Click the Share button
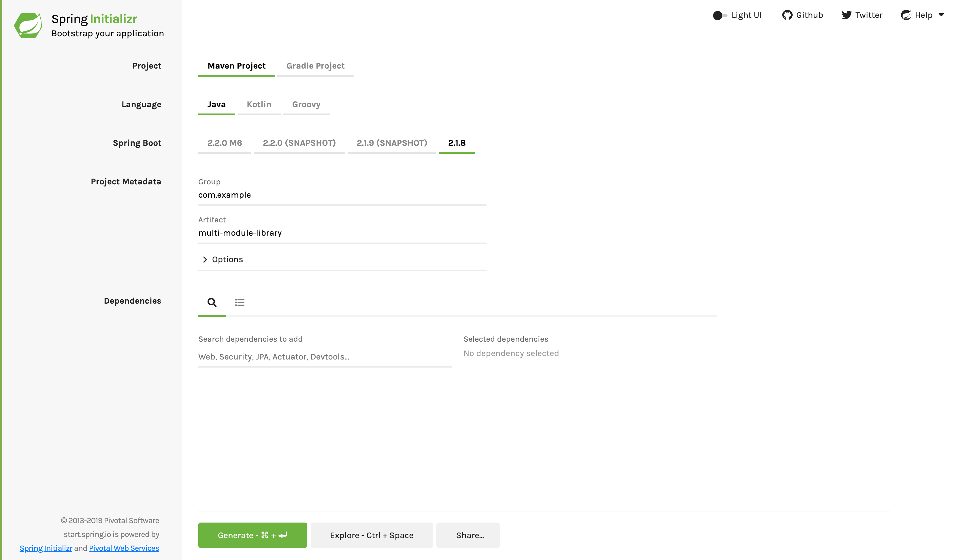Viewport: 965px width, 560px height. pos(470,535)
